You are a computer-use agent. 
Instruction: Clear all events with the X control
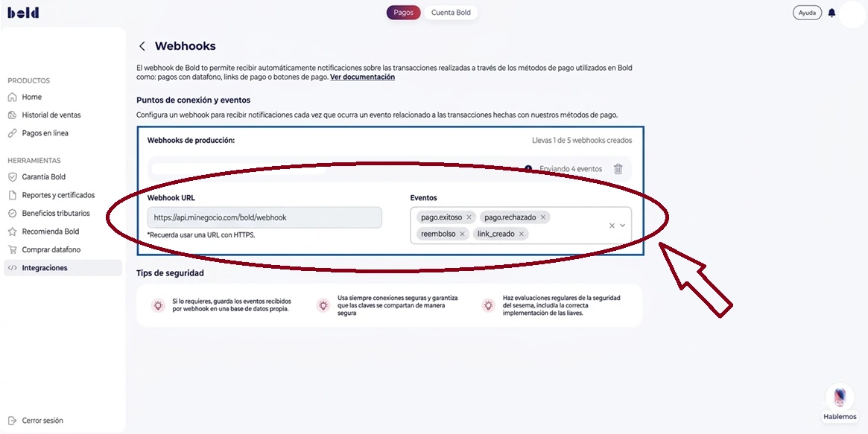(610, 225)
